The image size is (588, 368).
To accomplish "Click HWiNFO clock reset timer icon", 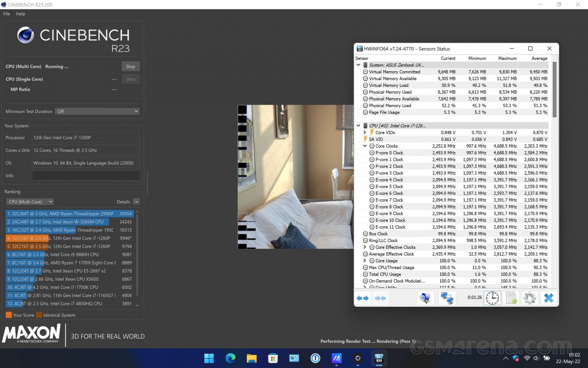I will point(492,298).
